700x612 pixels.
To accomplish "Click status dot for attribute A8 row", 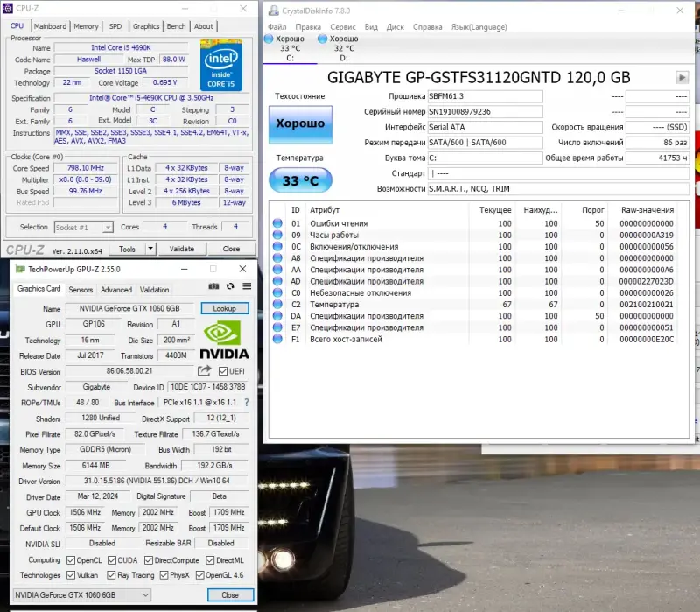I will pyautogui.click(x=277, y=257).
